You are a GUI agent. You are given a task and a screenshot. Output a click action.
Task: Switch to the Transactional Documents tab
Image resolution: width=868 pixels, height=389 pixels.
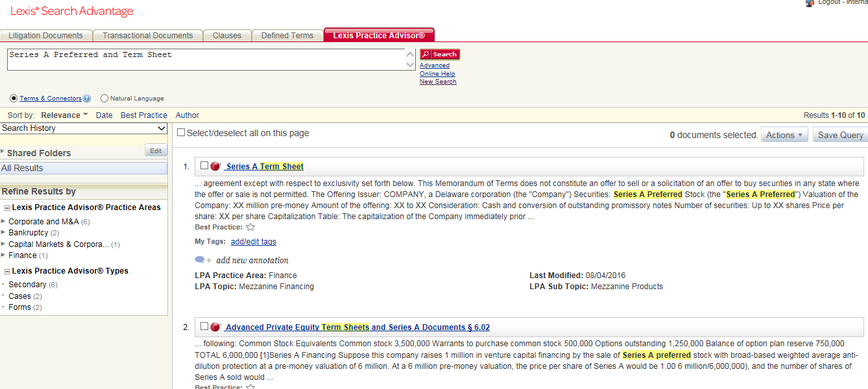148,36
